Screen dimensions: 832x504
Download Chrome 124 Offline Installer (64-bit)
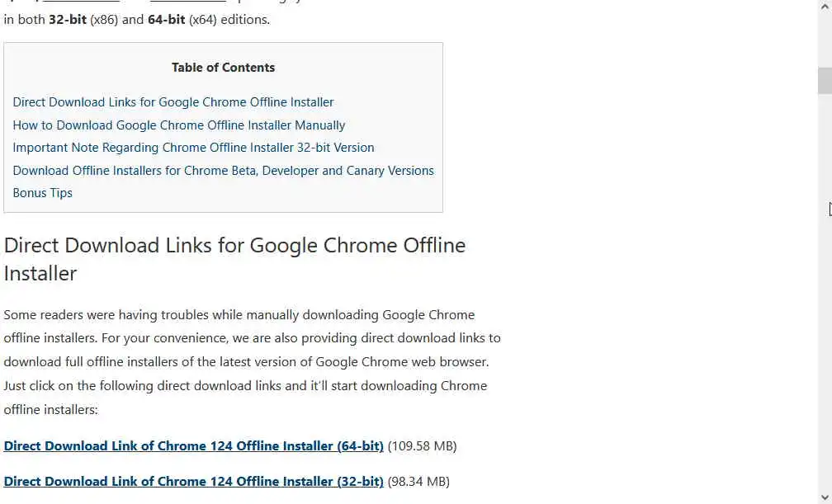[193, 446]
